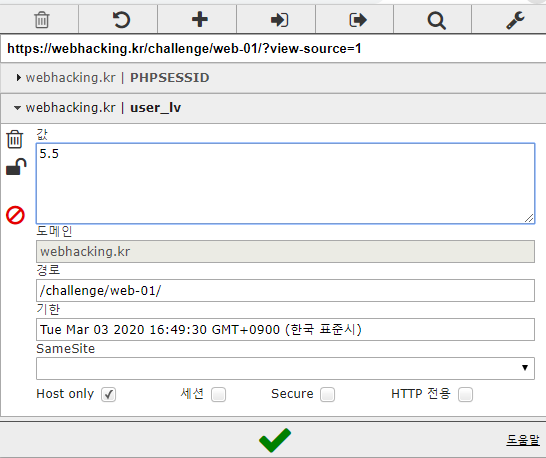
Task: Open the SameSite dropdown
Action: [x=285, y=368]
